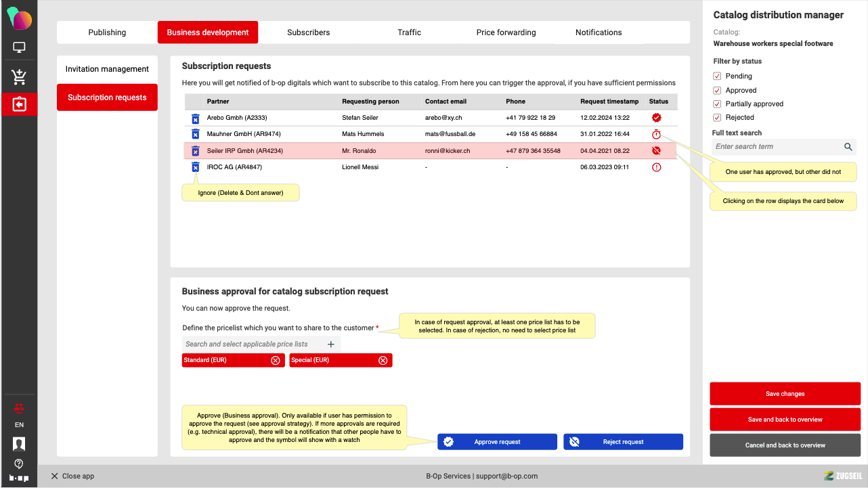Open the shopping cart sidebar icon
Image resolution: width=868 pixels, height=488 pixels.
(x=19, y=77)
